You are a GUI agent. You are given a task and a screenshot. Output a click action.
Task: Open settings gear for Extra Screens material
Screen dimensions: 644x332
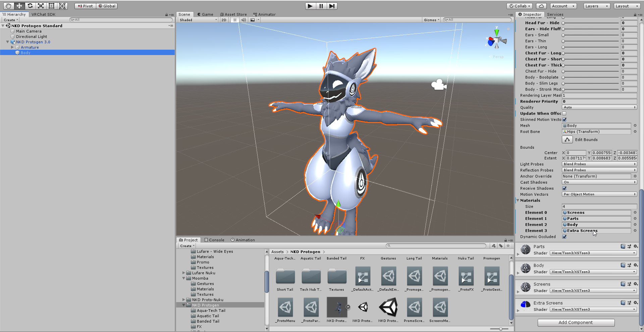[x=635, y=303]
